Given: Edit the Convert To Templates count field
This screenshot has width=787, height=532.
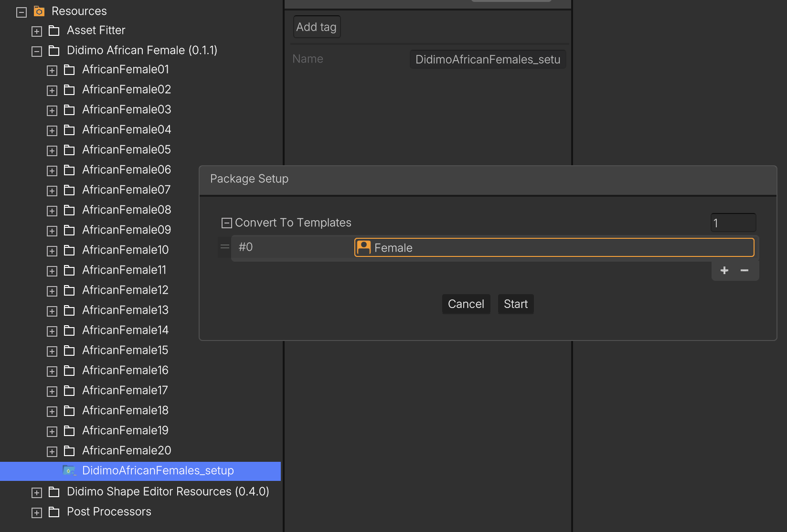Looking at the screenshot, I should [733, 223].
